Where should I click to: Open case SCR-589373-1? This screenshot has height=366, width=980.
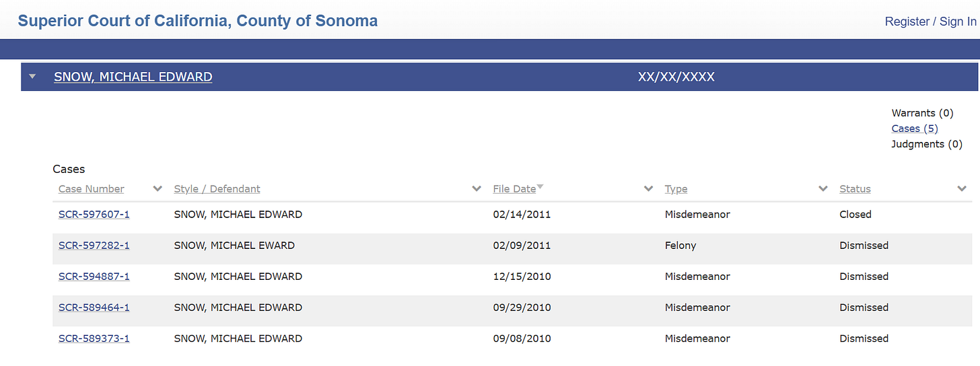click(x=94, y=338)
